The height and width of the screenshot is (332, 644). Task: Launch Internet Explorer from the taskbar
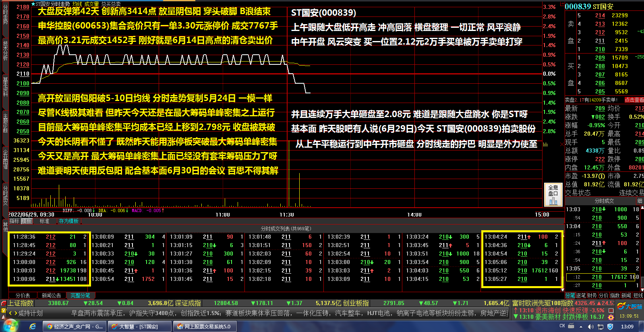click(x=33, y=326)
